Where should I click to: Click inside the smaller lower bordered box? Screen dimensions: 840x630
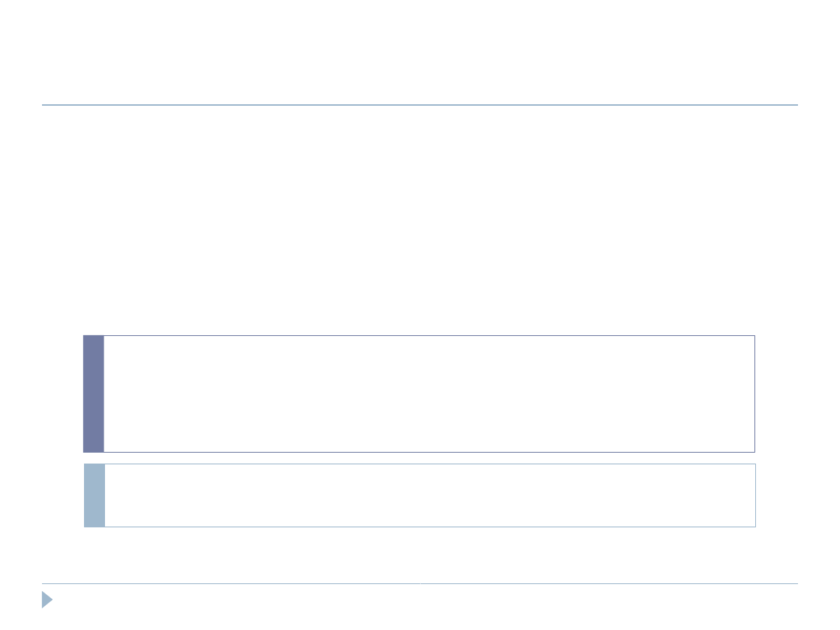[428, 495]
